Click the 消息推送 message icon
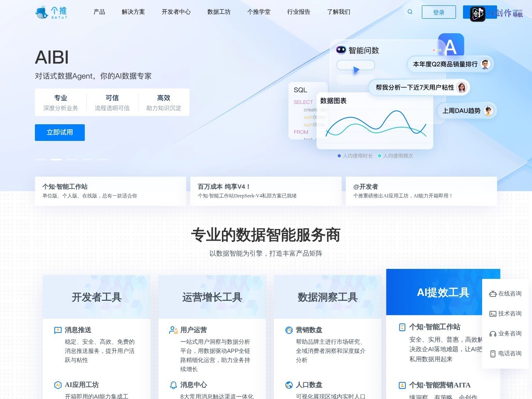The height and width of the screenshot is (399, 532). [x=58, y=330]
